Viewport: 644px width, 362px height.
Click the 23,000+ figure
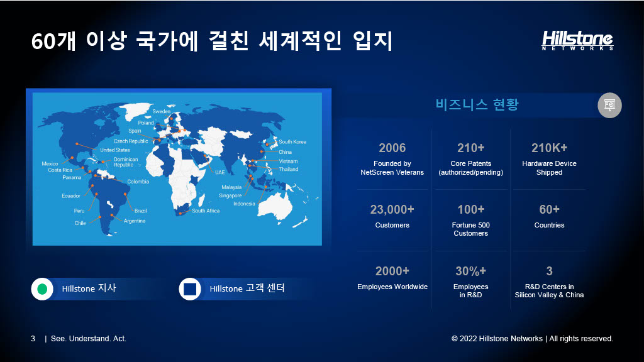click(x=392, y=209)
